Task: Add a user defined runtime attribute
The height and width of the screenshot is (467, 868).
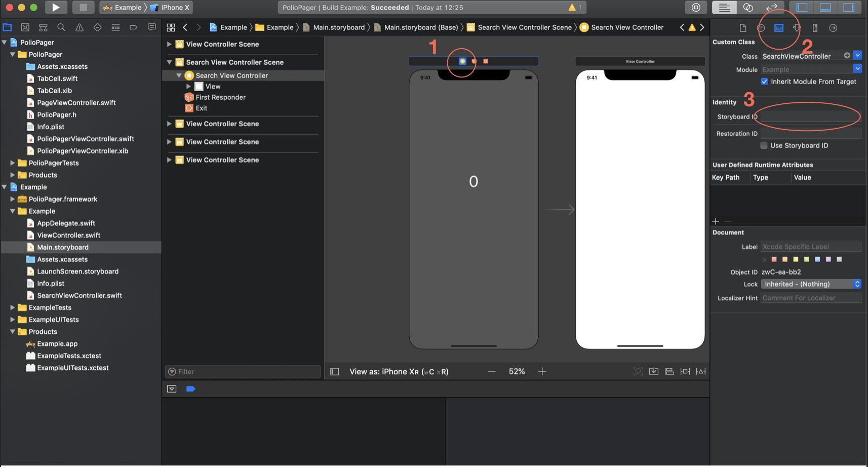Action: [716, 221]
